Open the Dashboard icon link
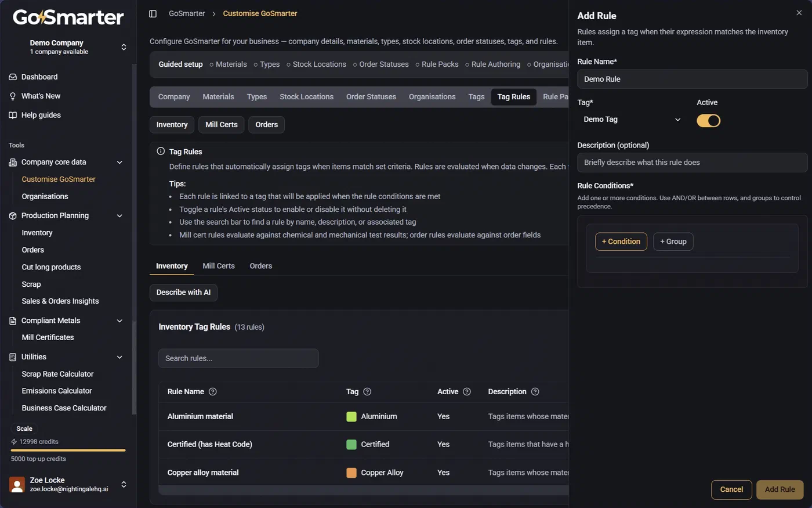The image size is (812, 508). click(x=13, y=77)
